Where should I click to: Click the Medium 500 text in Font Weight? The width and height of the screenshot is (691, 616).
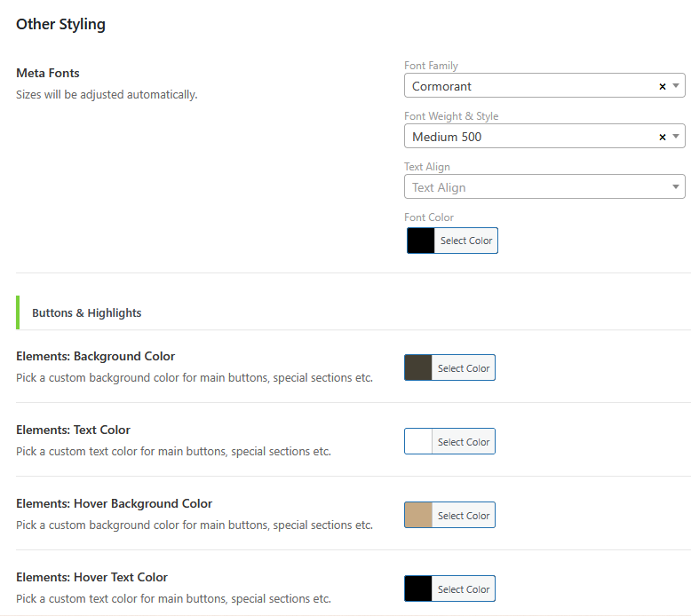(447, 137)
